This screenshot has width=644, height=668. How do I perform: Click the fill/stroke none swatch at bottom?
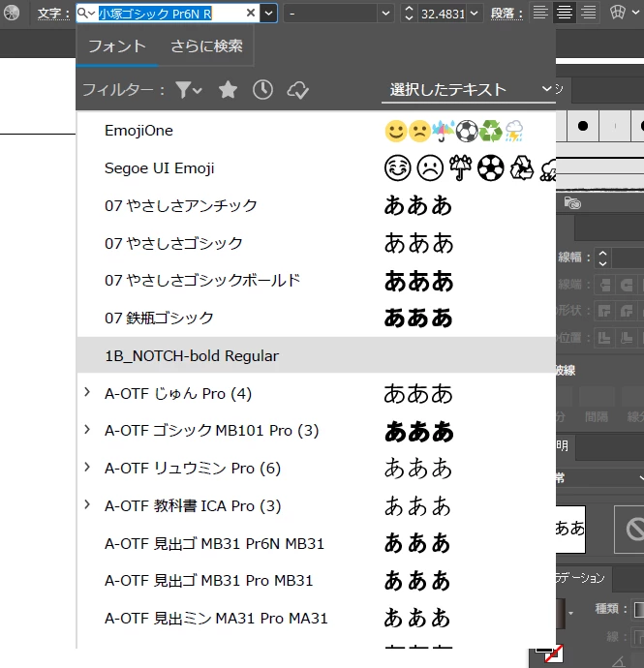[553, 653]
